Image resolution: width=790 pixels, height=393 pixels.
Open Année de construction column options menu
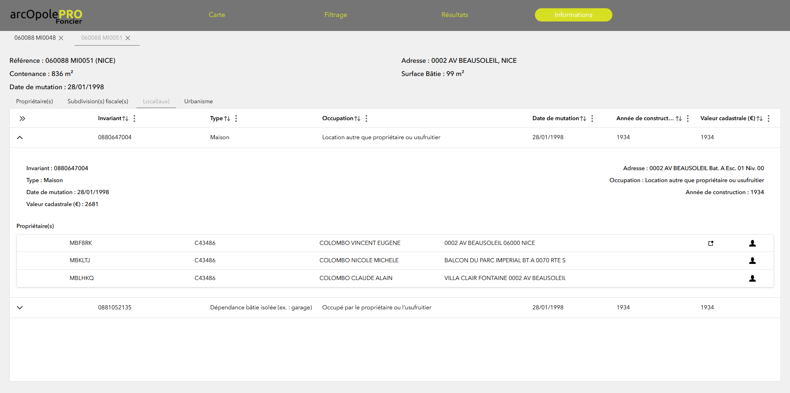coord(688,118)
